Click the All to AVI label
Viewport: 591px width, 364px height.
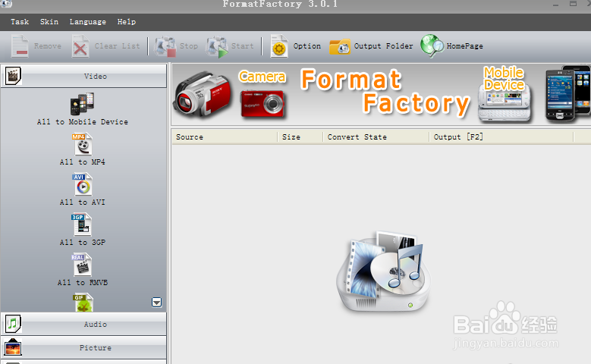coord(83,202)
